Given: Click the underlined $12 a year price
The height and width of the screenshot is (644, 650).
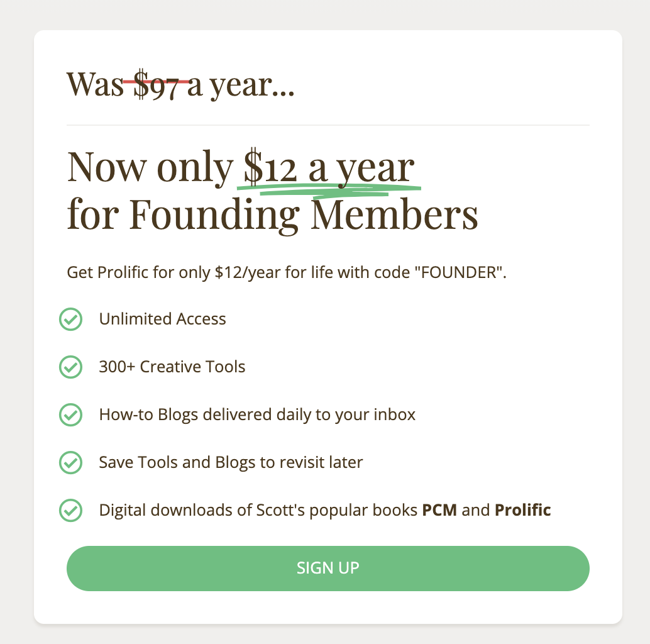Looking at the screenshot, I should 329,167.
